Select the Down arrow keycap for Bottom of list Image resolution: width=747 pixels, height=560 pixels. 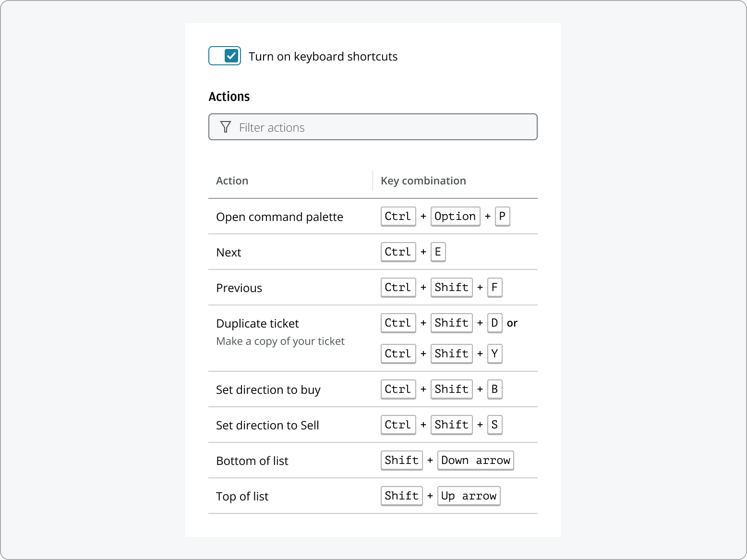475,460
